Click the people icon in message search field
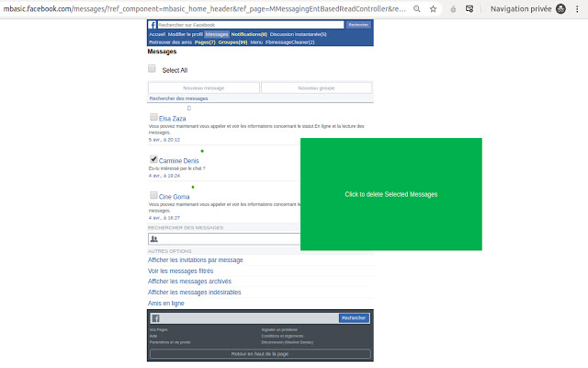The image size is (588, 368). click(x=154, y=239)
